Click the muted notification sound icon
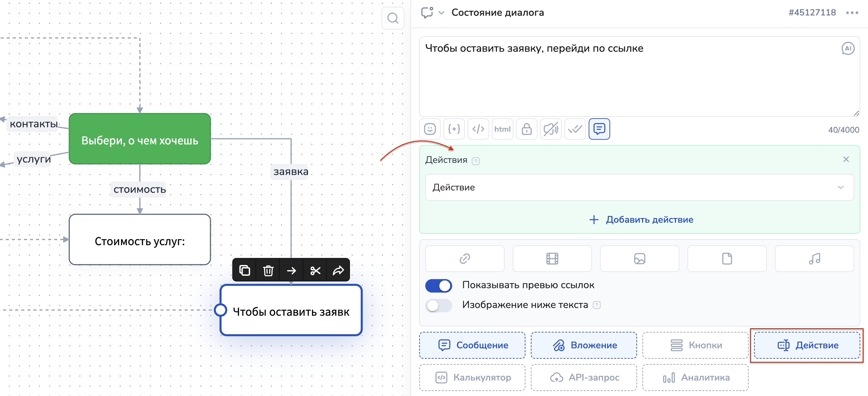Viewport: 868px width, 396px height. pyautogui.click(x=551, y=129)
